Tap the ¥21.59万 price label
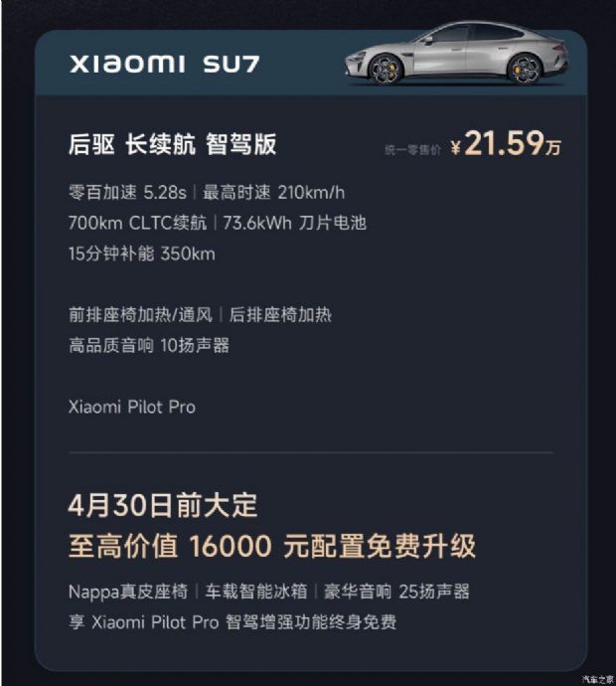Image resolution: width=616 pixels, height=686 pixels. [x=506, y=143]
